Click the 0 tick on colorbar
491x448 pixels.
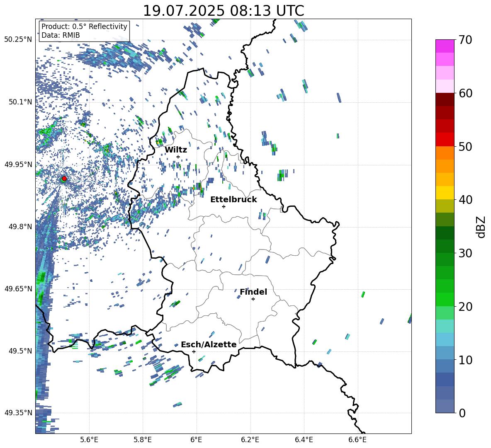coord(462,413)
